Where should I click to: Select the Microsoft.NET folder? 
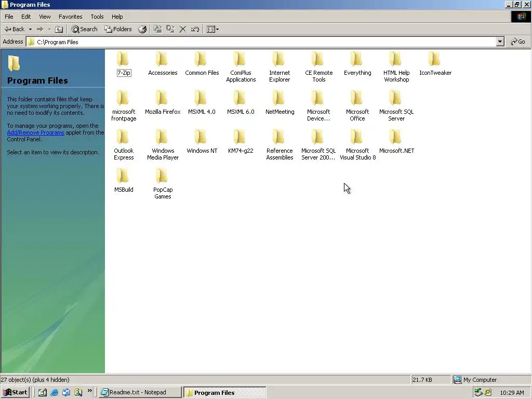396,141
